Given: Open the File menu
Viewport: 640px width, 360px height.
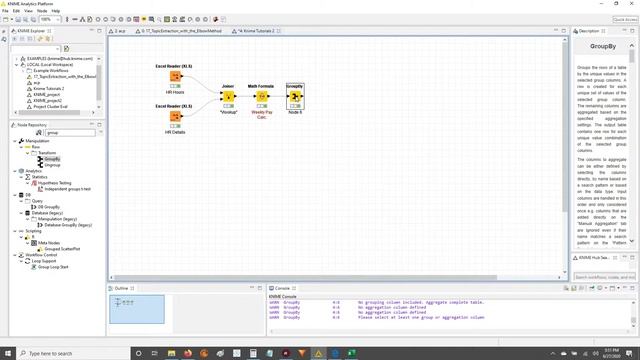Looking at the screenshot, I should [5, 11].
